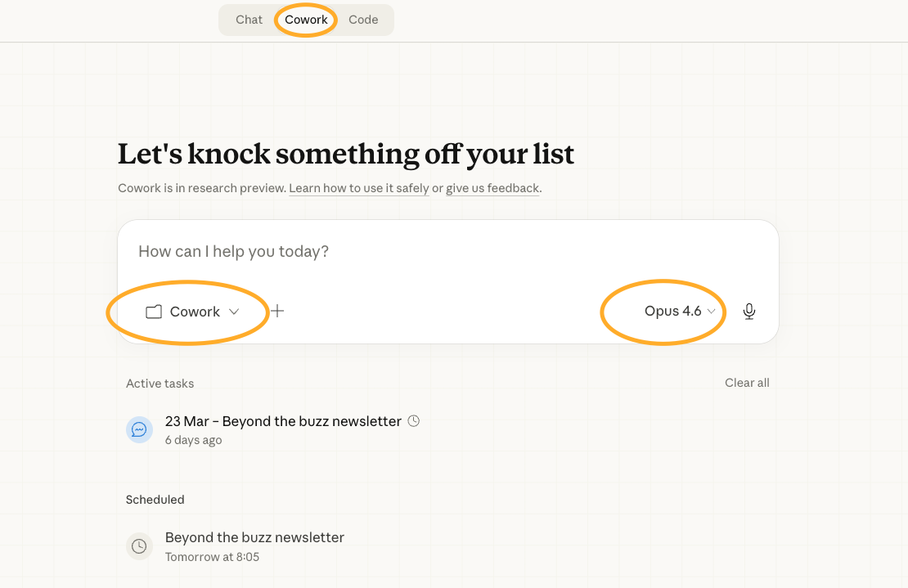Click the plus icon to add attachments
908x588 pixels.
click(x=277, y=311)
